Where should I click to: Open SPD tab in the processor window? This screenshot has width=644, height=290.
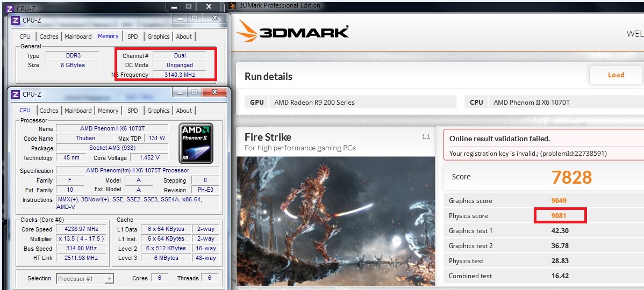[133, 111]
